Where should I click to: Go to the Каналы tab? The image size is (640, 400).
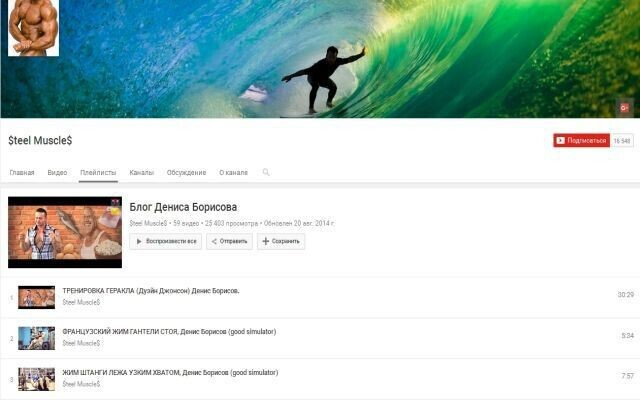[141, 172]
